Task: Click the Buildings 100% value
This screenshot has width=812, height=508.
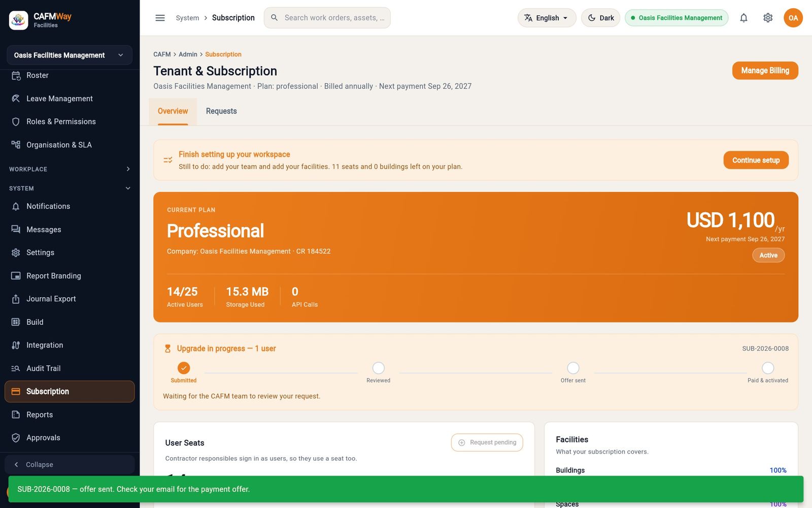Action: pyautogui.click(x=778, y=470)
